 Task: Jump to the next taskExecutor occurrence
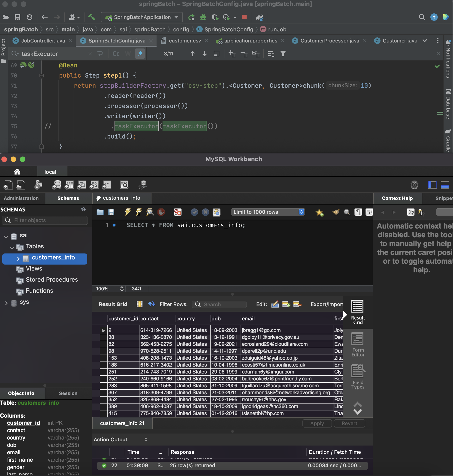[205, 54]
